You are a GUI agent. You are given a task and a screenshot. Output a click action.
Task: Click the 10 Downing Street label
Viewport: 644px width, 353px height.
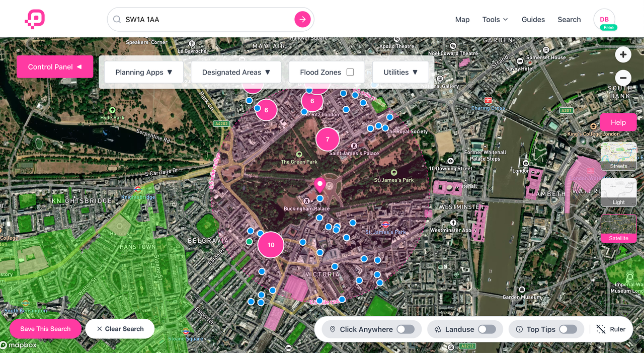[451, 169]
